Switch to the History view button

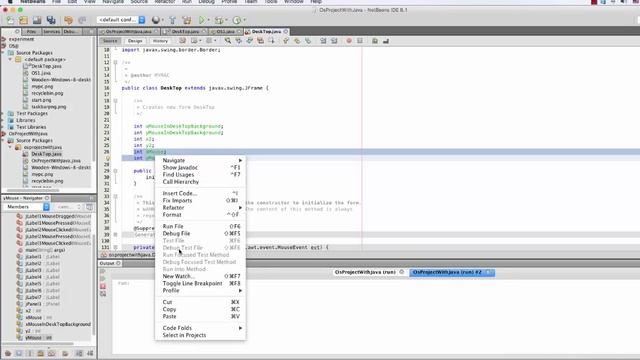tap(160, 41)
